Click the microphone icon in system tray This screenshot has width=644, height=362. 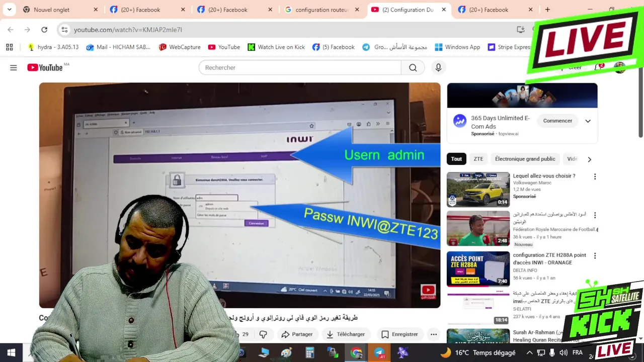[x=552, y=352]
